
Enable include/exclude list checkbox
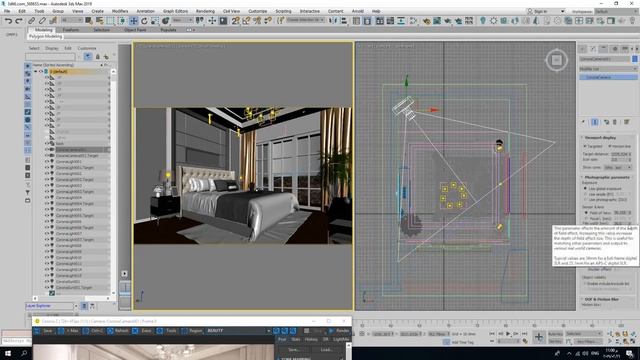pyautogui.click(x=585, y=283)
